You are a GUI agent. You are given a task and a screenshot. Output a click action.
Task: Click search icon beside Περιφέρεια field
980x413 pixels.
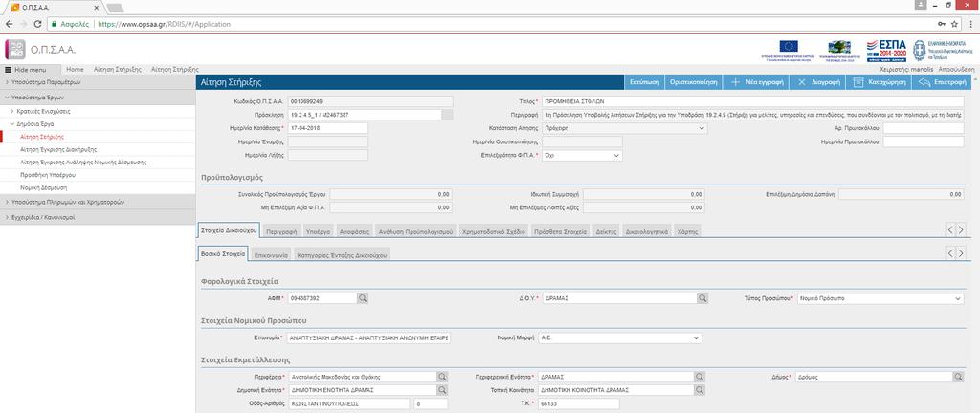442,377
